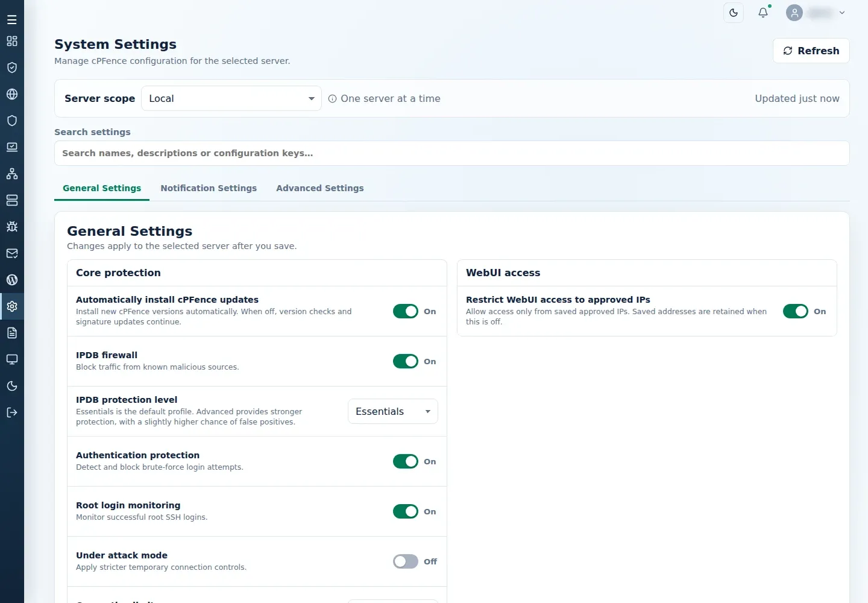Image resolution: width=868 pixels, height=603 pixels.
Task: Open the Server scope Local dropdown
Action: (231, 98)
